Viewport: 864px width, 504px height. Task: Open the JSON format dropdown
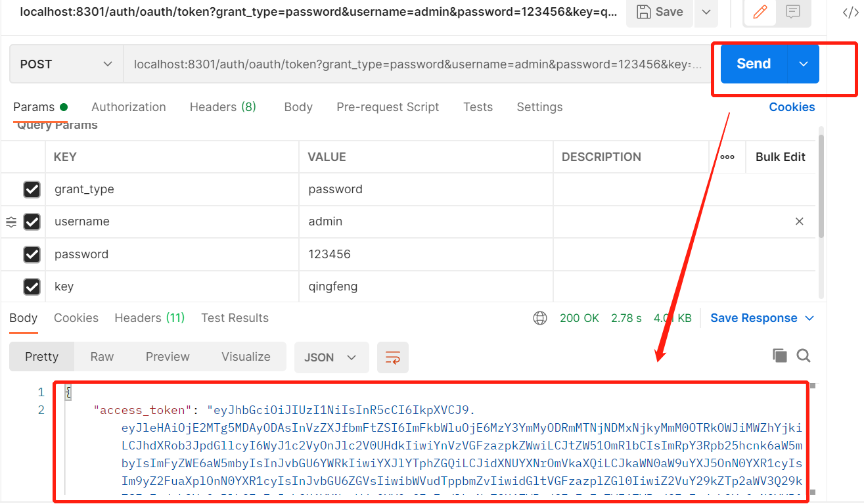click(331, 357)
